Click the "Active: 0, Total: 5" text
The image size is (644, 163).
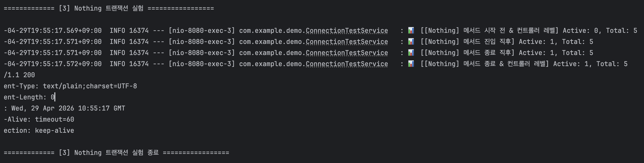point(600,31)
